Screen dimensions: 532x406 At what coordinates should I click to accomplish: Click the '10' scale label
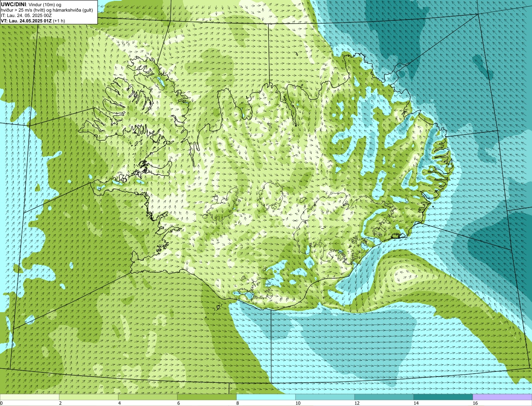[298, 403]
